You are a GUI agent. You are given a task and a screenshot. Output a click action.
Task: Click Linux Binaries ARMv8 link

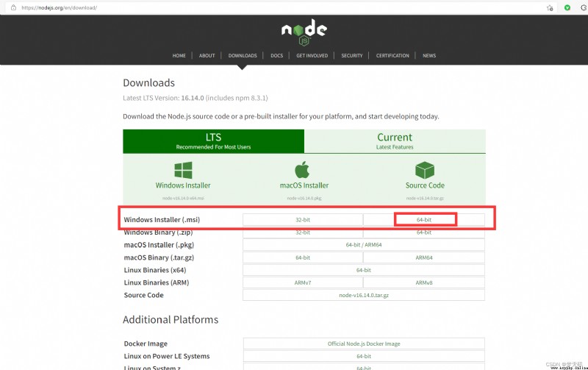pos(424,282)
